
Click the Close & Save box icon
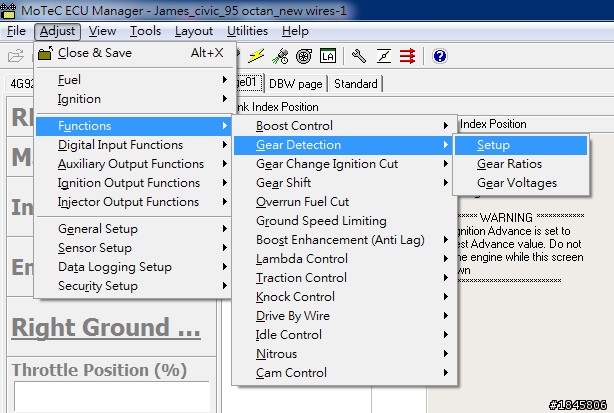[45, 53]
